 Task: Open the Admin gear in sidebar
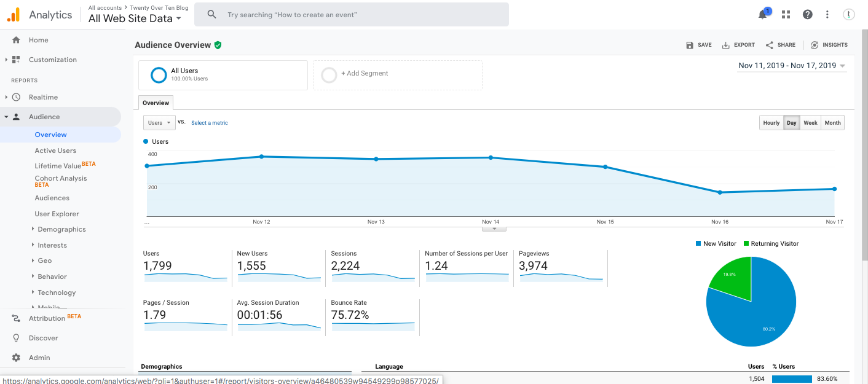(39, 357)
